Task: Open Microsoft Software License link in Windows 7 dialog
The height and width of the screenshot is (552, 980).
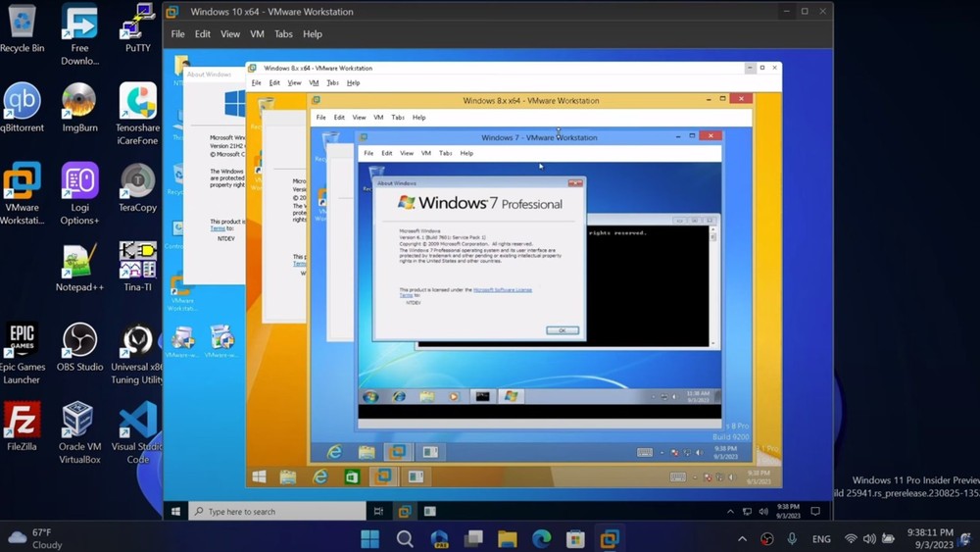Action: pos(502,290)
